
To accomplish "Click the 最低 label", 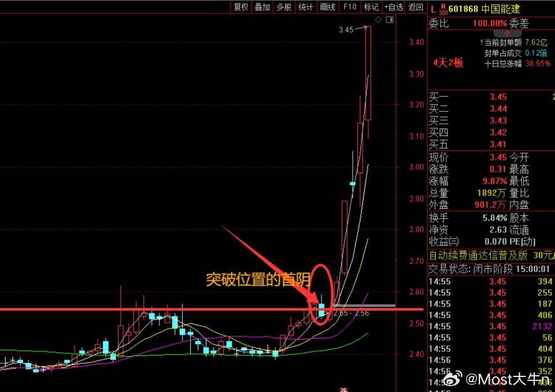I will click(x=519, y=181).
